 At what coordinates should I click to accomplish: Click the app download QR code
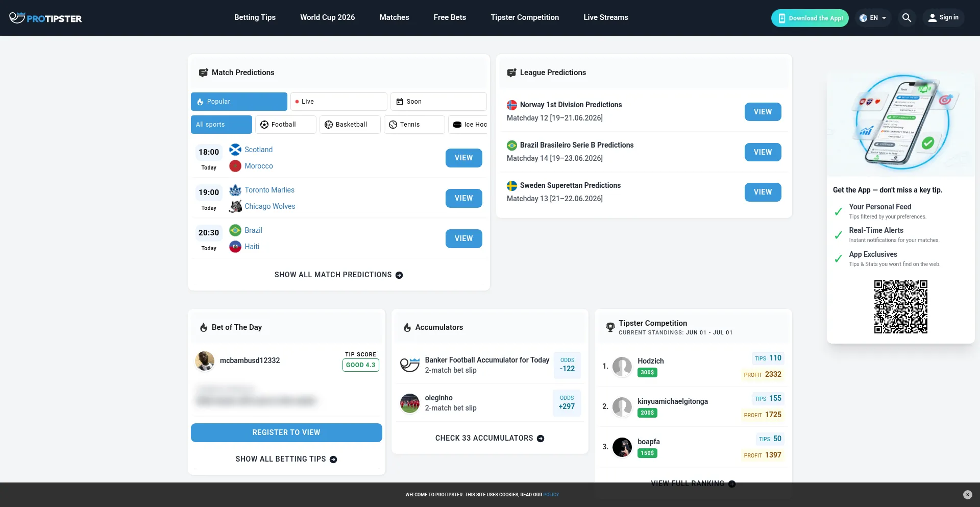coord(901,307)
